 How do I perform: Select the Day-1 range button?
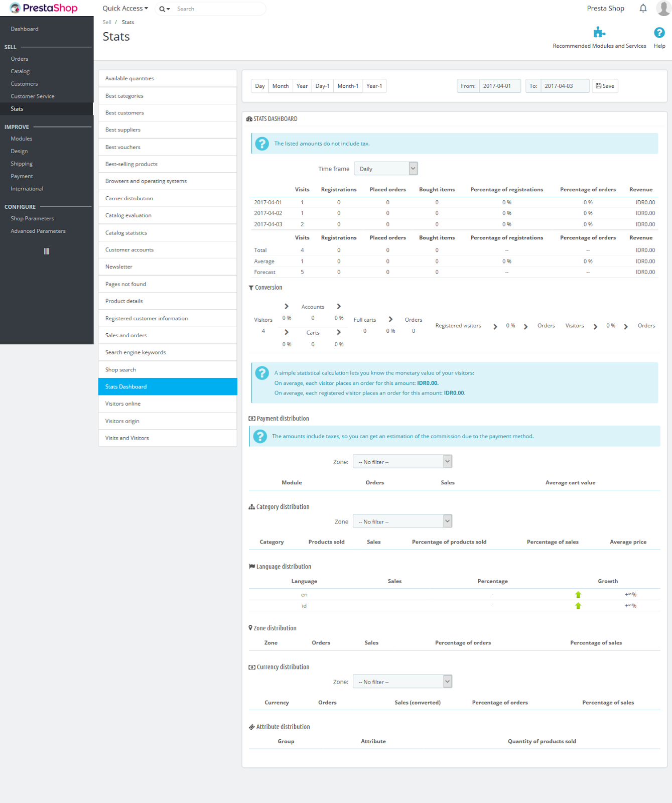[322, 86]
